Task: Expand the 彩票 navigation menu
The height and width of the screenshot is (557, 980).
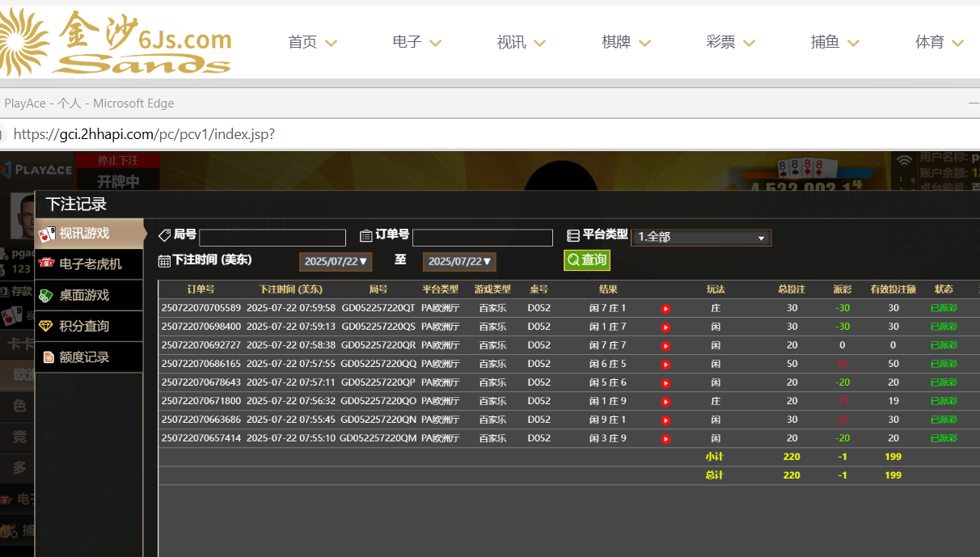Action: coord(729,42)
